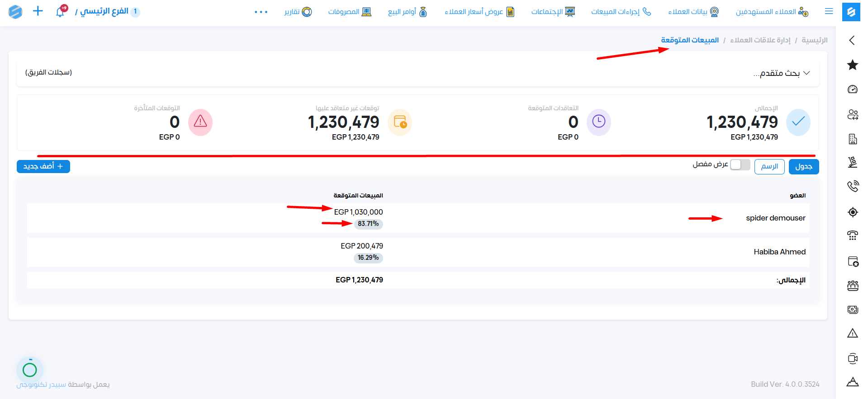
Task: Open أوامر البيع menu
Action: pyautogui.click(x=408, y=12)
